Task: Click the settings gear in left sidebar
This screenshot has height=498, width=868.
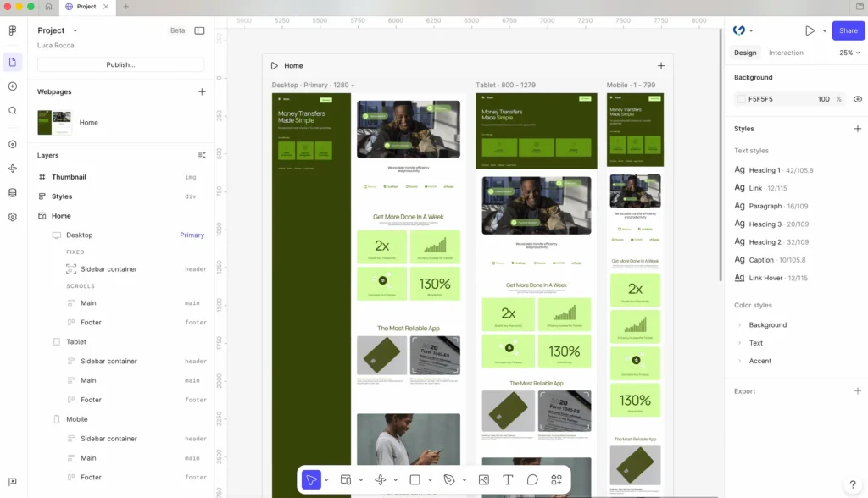Action: (13, 217)
